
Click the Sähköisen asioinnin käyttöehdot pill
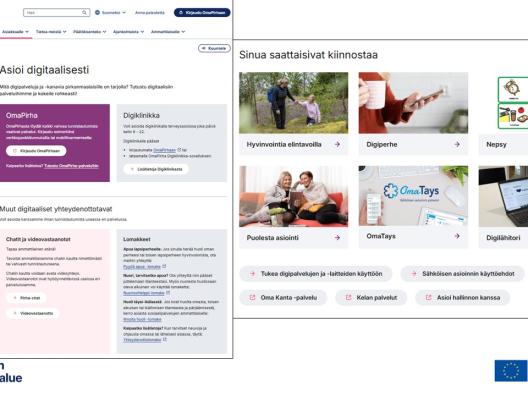(x=462, y=274)
